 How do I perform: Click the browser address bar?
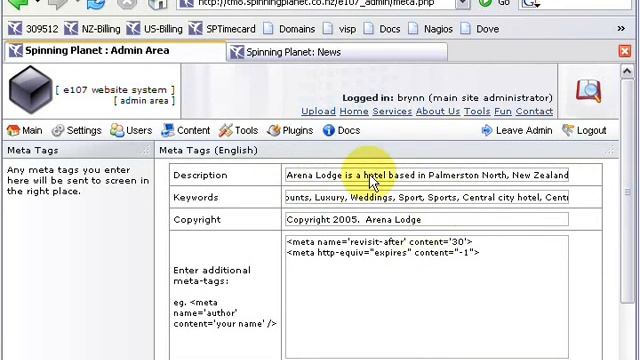[316, 3]
